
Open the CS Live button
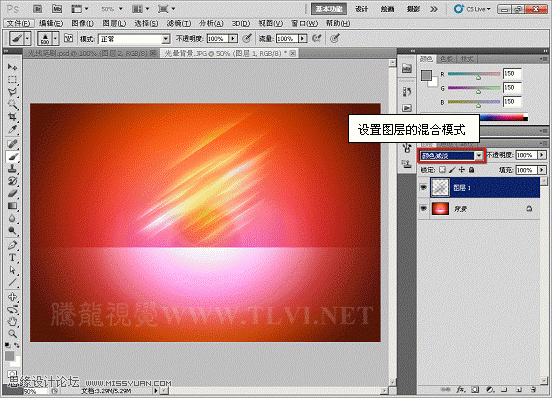click(x=472, y=9)
